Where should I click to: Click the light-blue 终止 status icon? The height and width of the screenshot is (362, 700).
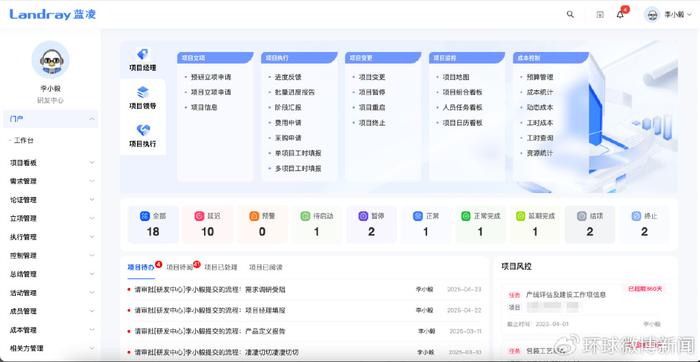(x=636, y=216)
